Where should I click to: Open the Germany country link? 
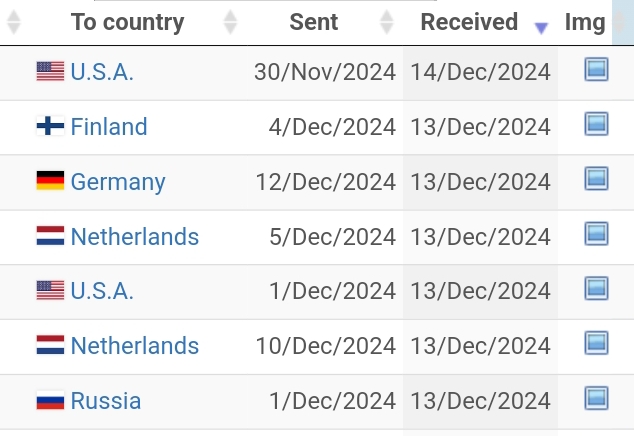(x=118, y=182)
